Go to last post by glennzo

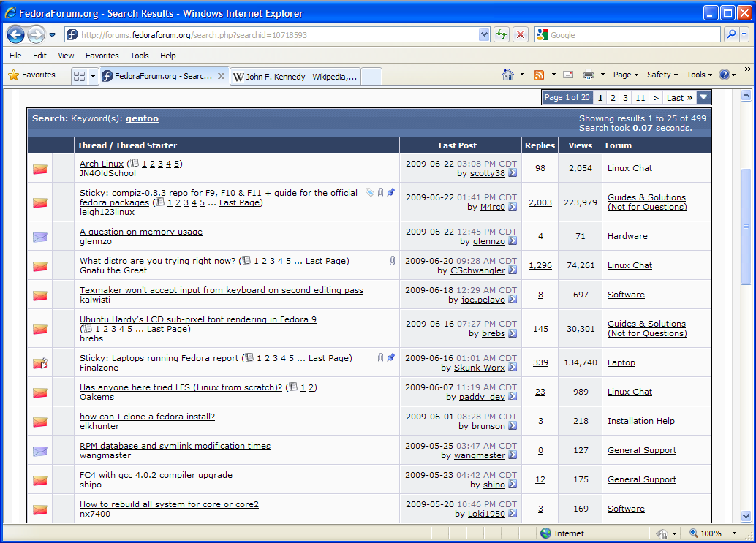click(x=513, y=241)
